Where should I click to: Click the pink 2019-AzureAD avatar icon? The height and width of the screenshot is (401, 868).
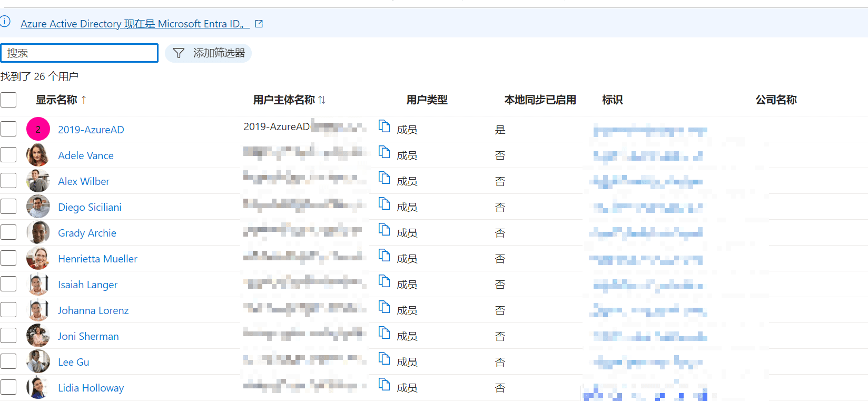point(38,129)
